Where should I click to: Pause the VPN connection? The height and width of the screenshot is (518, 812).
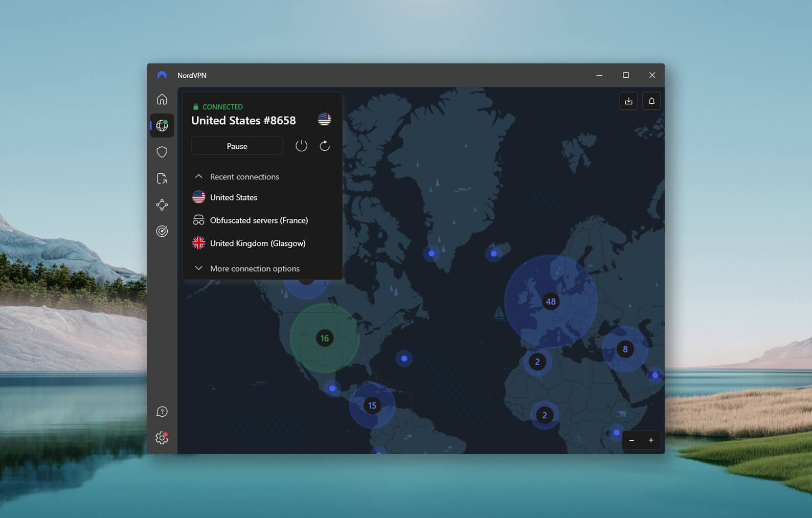[237, 146]
